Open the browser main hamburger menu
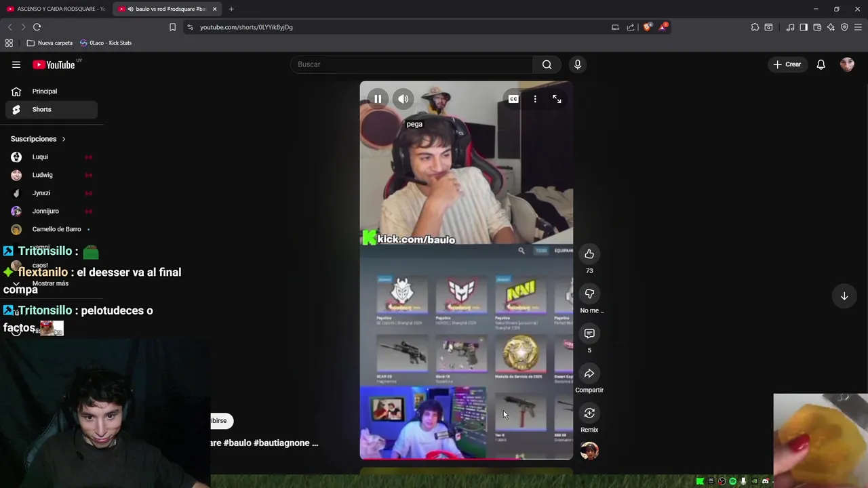 click(858, 27)
